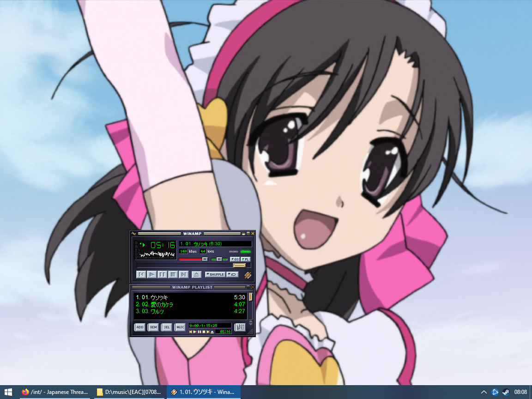Click the spectrum visualizer display
Screen dimensions: 532x399
coord(157,254)
